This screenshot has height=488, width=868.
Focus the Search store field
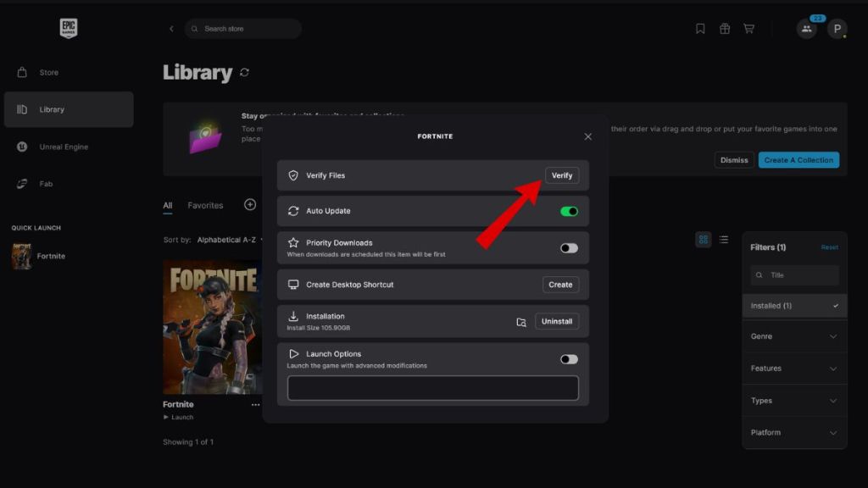243,29
